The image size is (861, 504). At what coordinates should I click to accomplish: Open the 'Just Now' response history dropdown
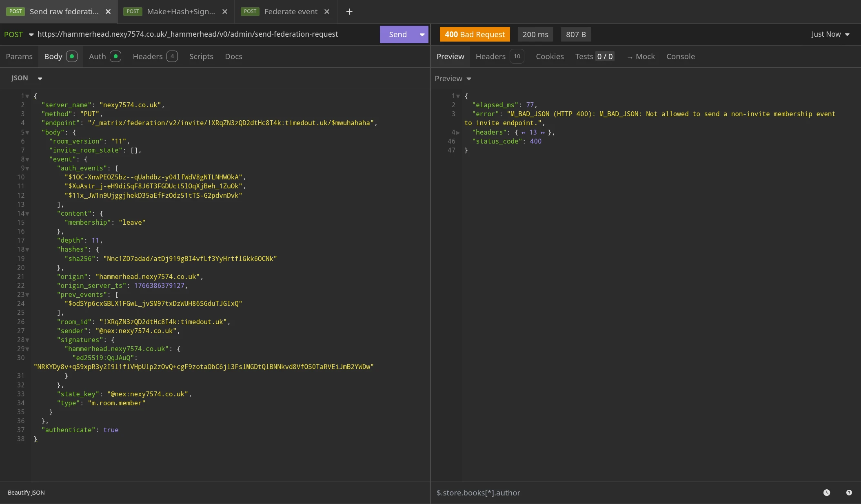[830, 34]
